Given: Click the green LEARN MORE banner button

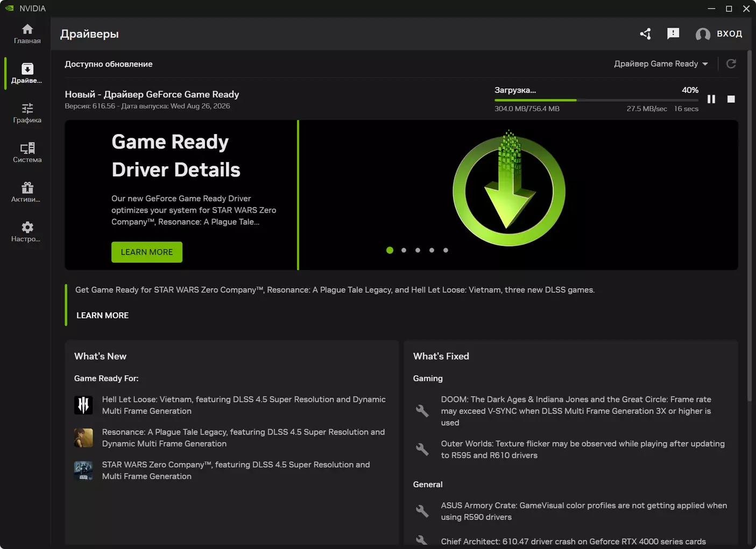Looking at the screenshot, I should (x=147, y=252).
